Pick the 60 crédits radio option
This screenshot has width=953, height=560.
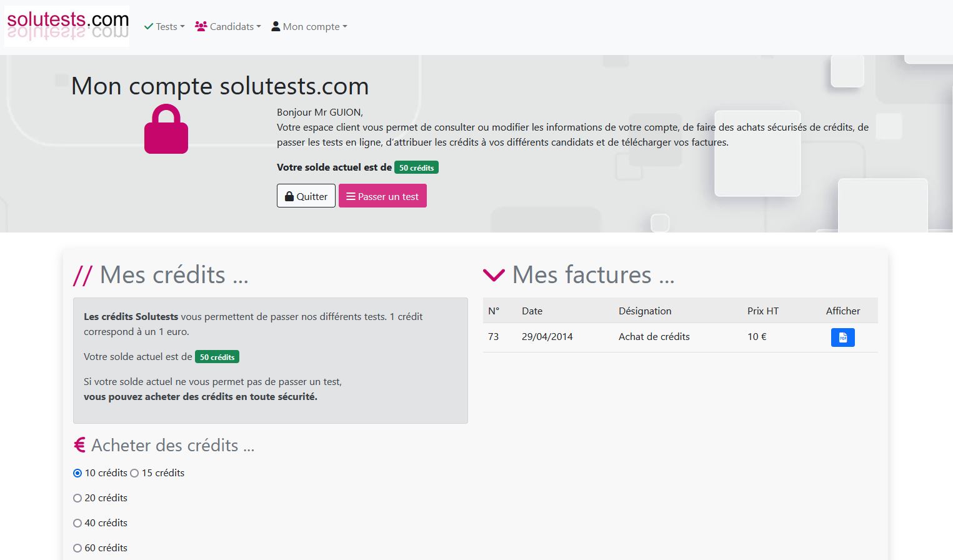point(77,548)
